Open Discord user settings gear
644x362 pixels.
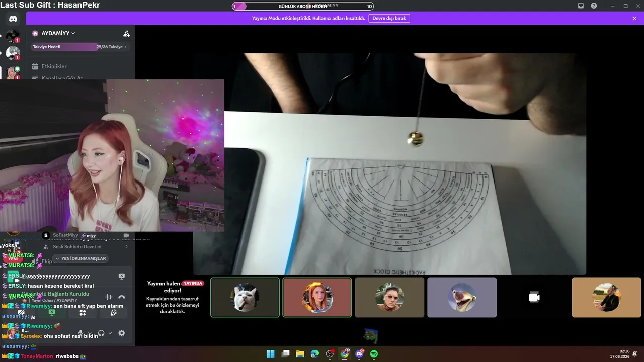tap(121, 333)
